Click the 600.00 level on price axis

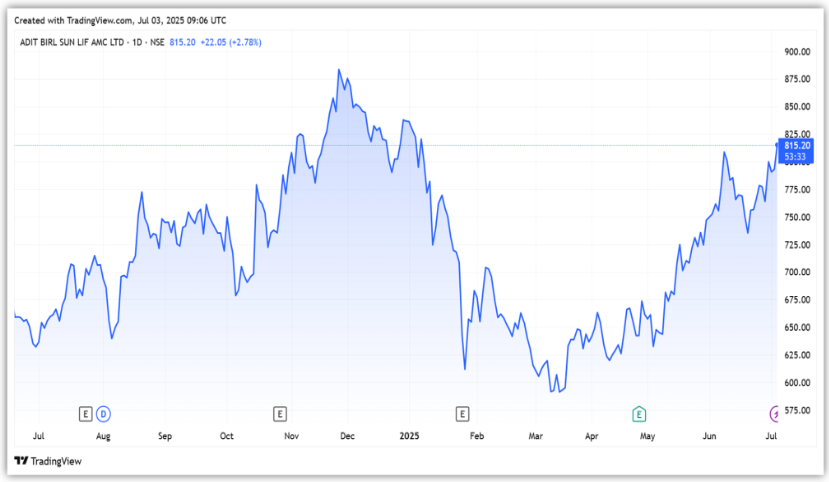click(x=797, y=383)
